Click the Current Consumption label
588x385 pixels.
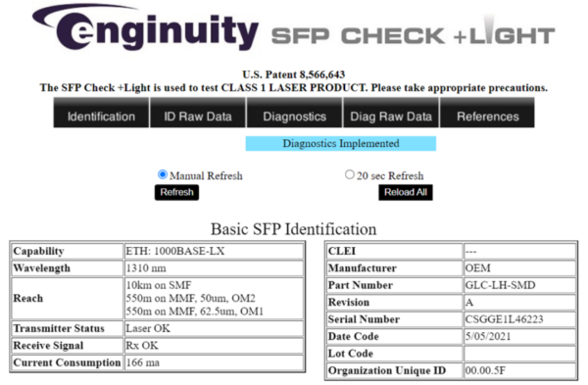click(x=67, y=362)
